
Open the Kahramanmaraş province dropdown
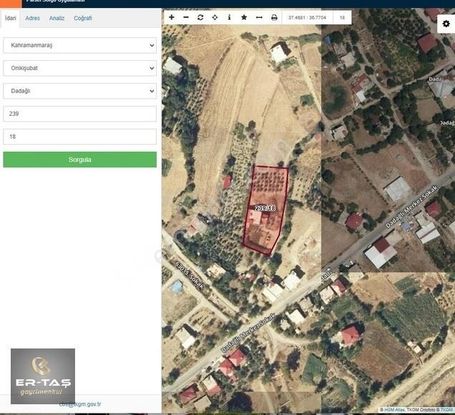(x=80, y=45)
